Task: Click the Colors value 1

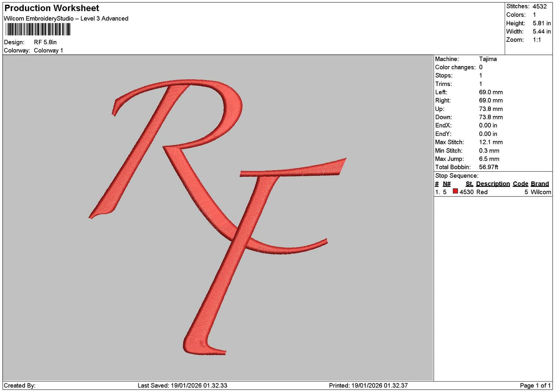Action: pos(534,15)
